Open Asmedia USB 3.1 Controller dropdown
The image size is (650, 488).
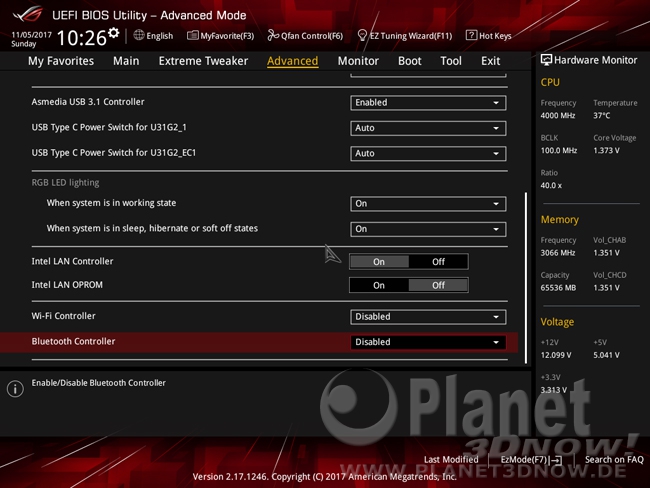click(x=428, y=102)
